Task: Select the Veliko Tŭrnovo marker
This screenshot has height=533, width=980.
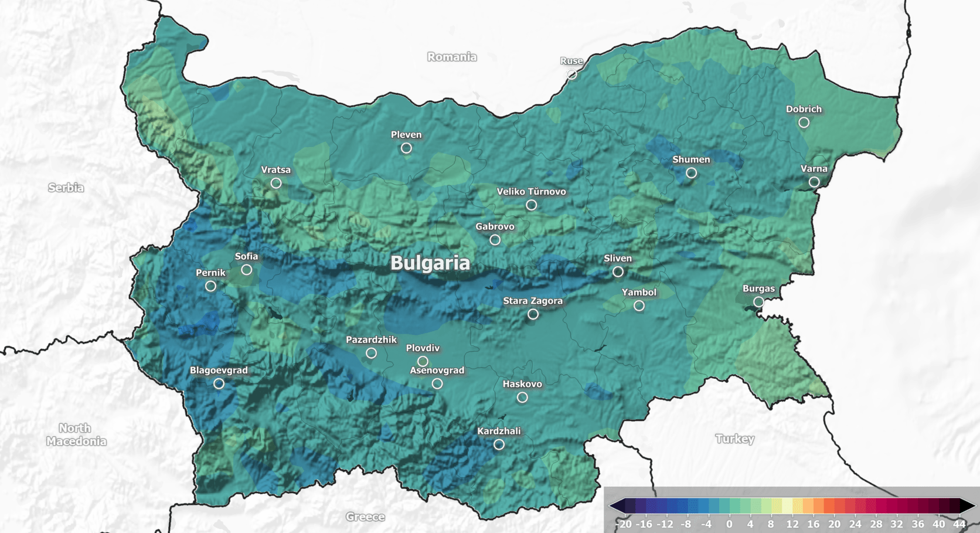Action: [x=531, y=205]
